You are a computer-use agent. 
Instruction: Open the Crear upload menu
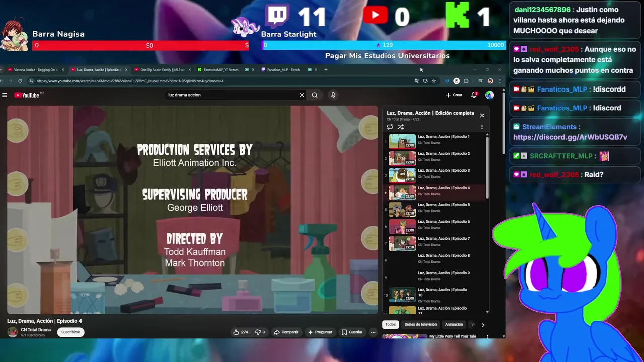(454, 95)
